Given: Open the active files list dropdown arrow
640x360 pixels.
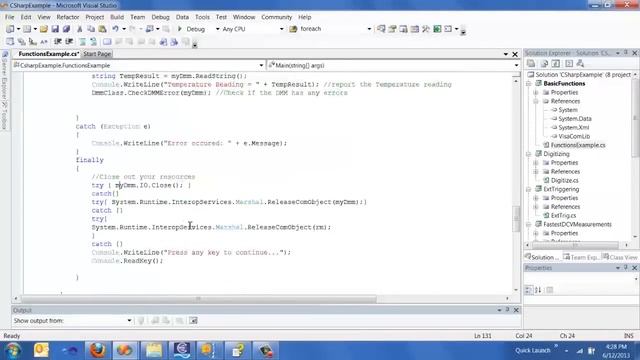Looking at the screenshot, I should point(506,54).
